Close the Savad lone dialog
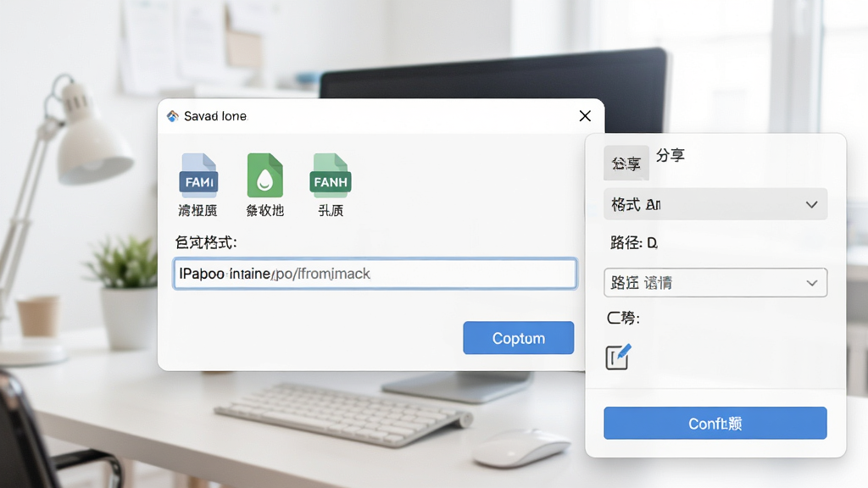868x488 pixels. (x=585, y=115)
